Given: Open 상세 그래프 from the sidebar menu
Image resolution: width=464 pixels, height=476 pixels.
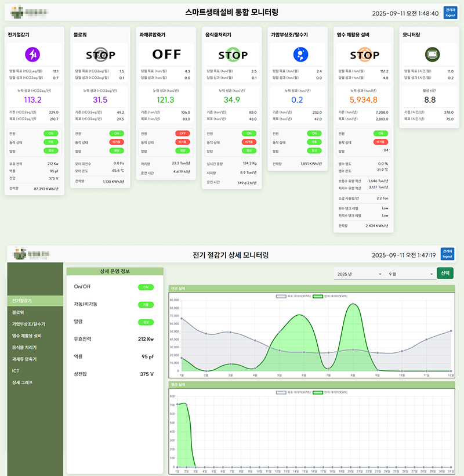Looking at the screenshot, I should tap(22, 382).
